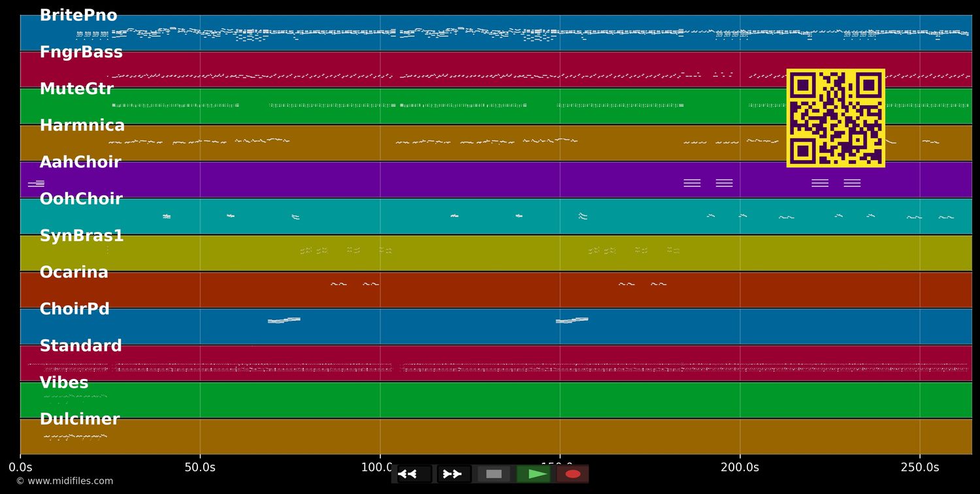Start recording with the red record button
The width and height of the screenshot is (980, 494).
pyautogui.click(x=573, y=474)
